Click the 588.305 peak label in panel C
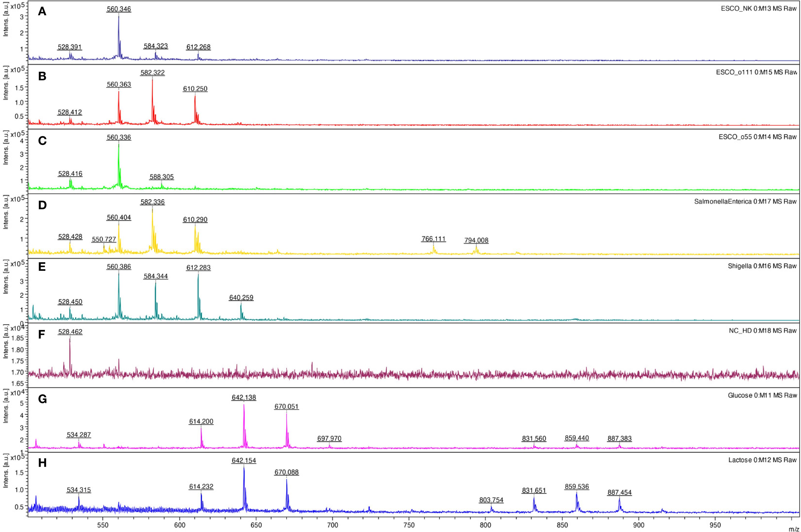 162,177
